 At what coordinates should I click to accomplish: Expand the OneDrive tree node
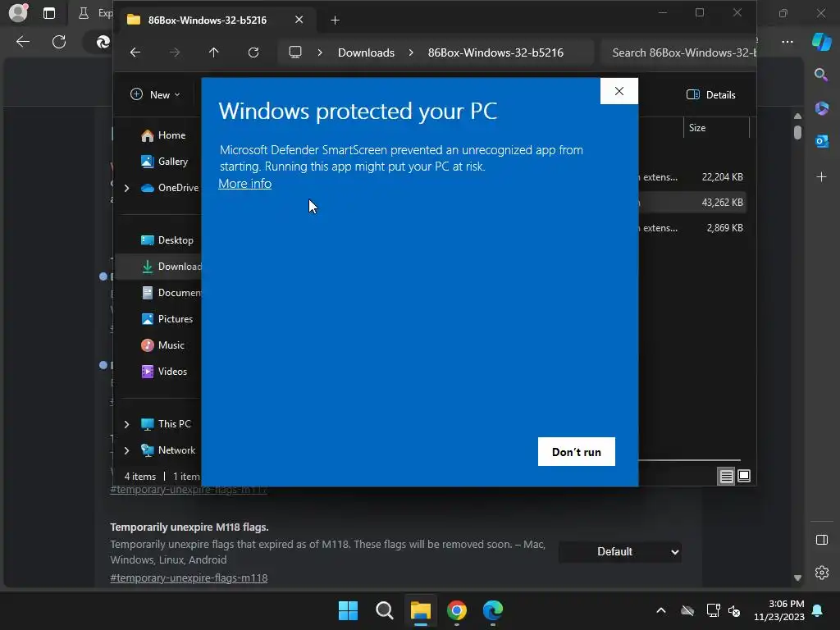point(126,188)
